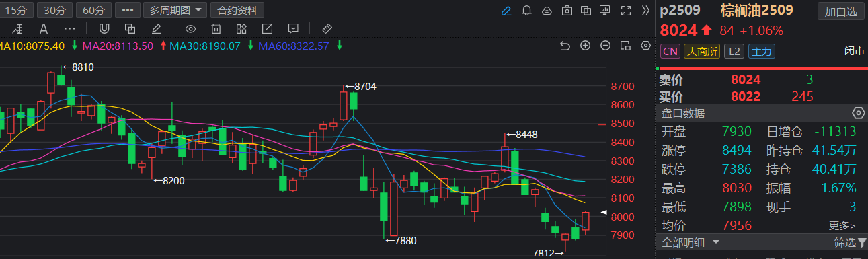
Task: Collapse side panel with double chevron
Action: (645, 11)
